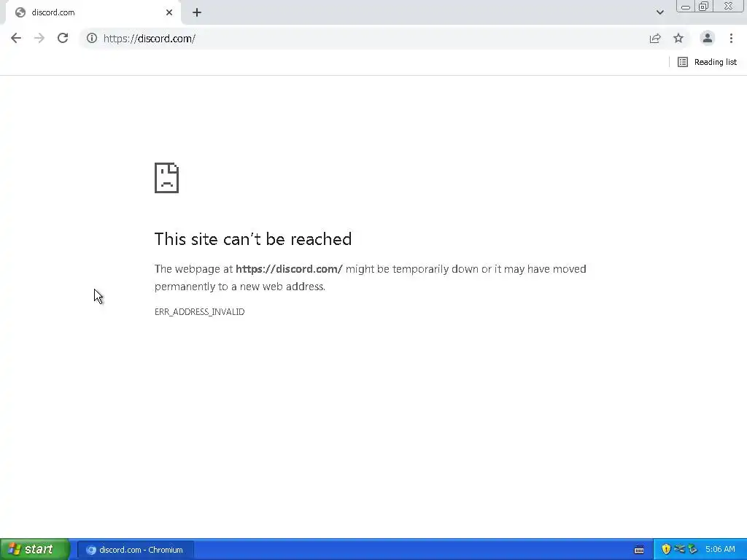Select the discord.com browser tab

click(x=93, y=12)
